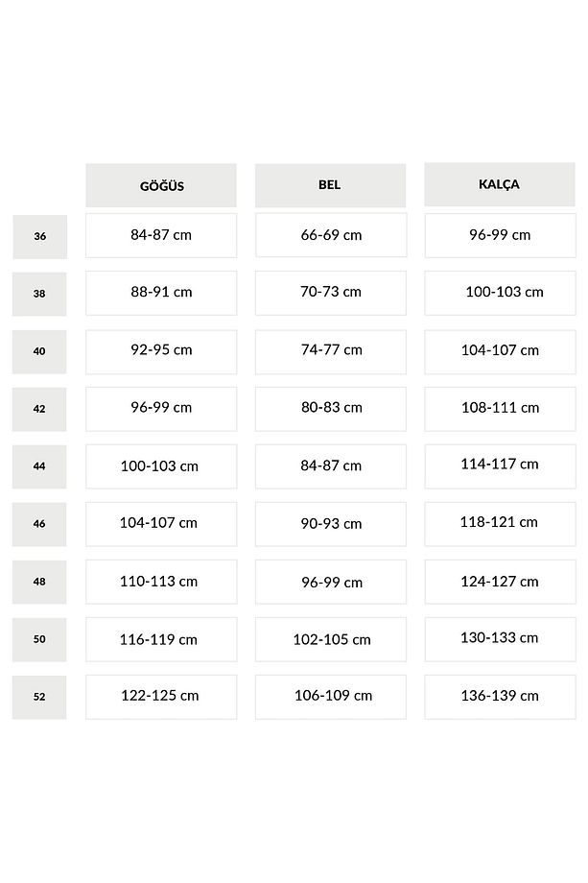Select the size 48 row label
Viewport: 588px width, 883px height.
coord(39,582)
